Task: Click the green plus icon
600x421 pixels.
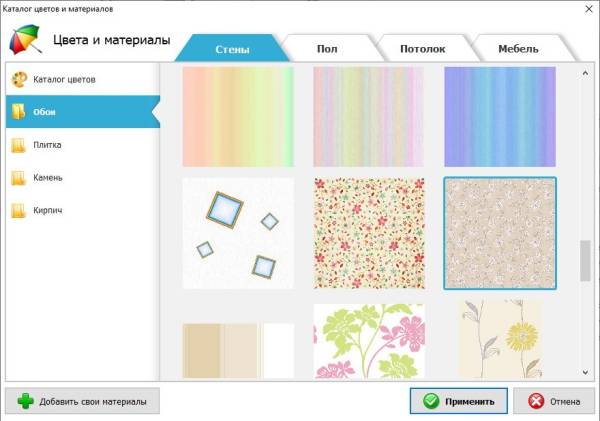Action: [x=25, y=401]
